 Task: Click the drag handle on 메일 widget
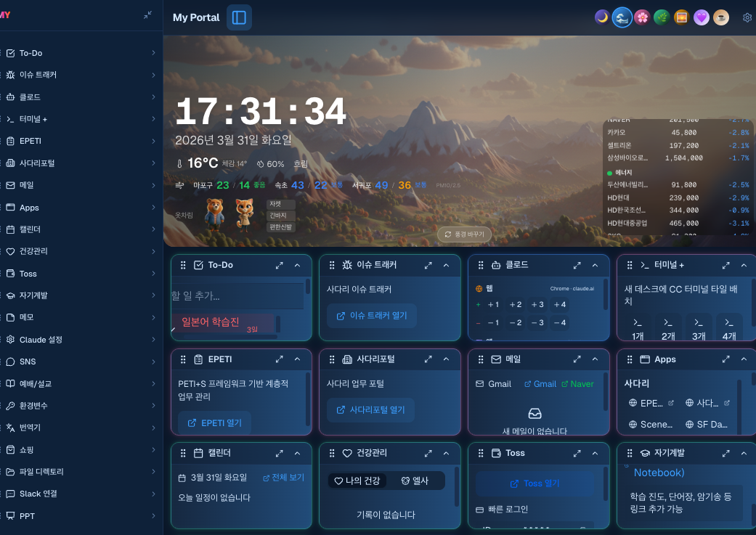481,359
